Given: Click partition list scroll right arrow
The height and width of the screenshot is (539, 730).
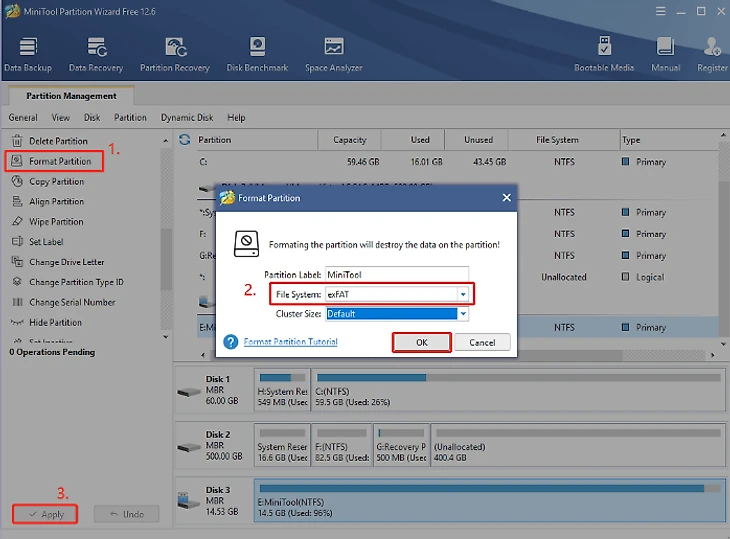Looking at the screenshot, I should pos(712,355).
